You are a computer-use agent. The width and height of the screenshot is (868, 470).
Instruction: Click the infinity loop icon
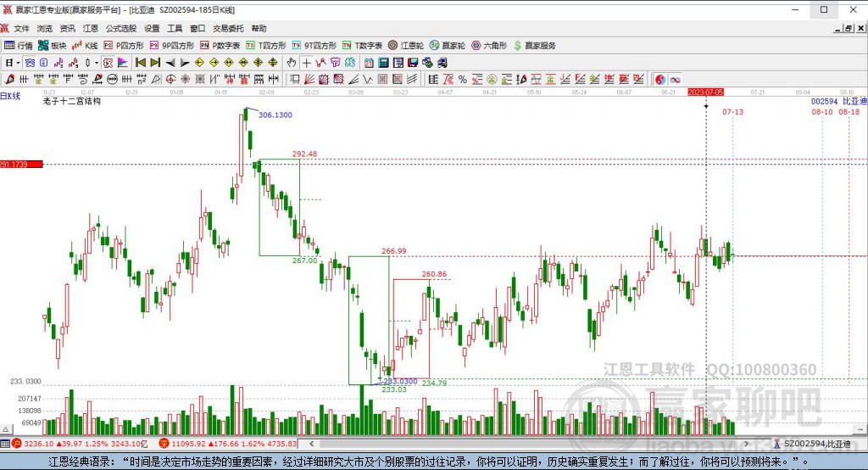tap(675, 79)
